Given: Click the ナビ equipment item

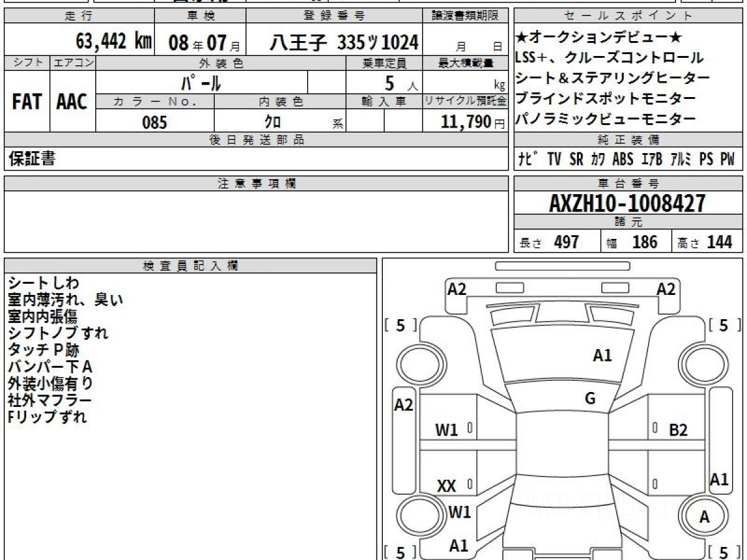Looking at the screenshot, I should pos(529,159).
